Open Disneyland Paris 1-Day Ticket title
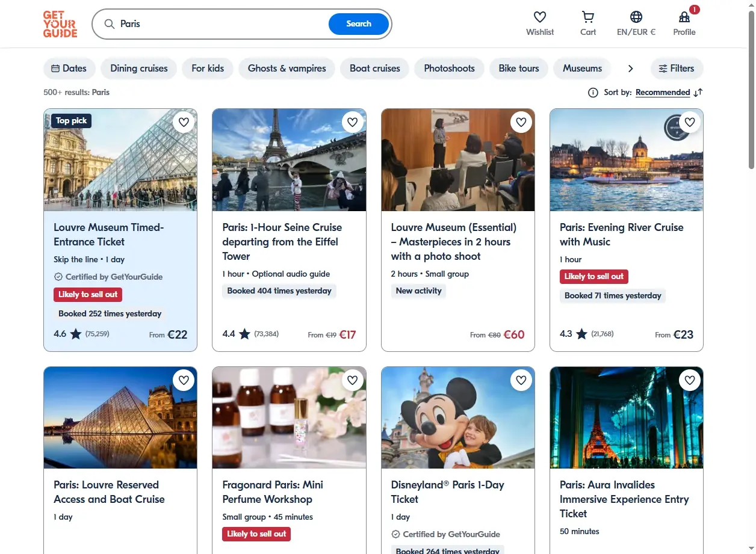Screen dimensions: 756x554 [x=447, y=492]
